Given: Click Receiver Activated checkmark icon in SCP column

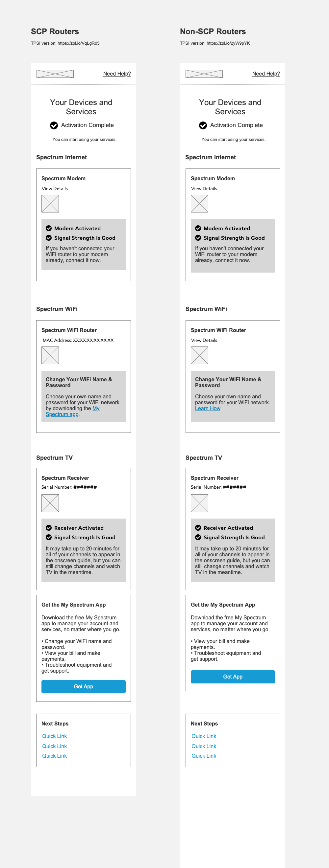Looking at the screenshot, I should (49, 528).
